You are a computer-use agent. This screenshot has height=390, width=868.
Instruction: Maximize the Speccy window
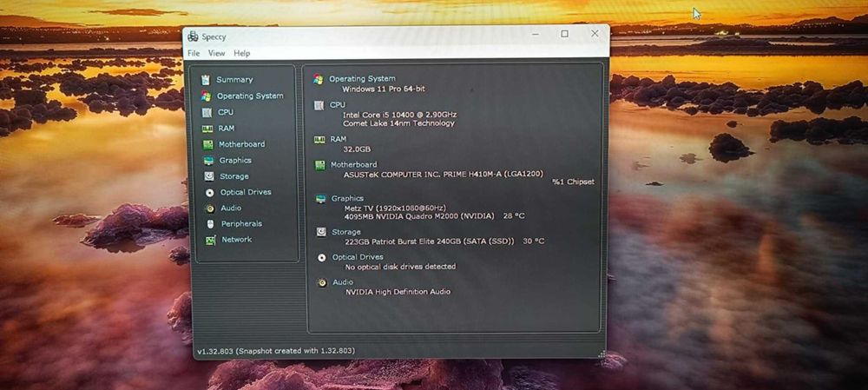click(x=565, y=34)
